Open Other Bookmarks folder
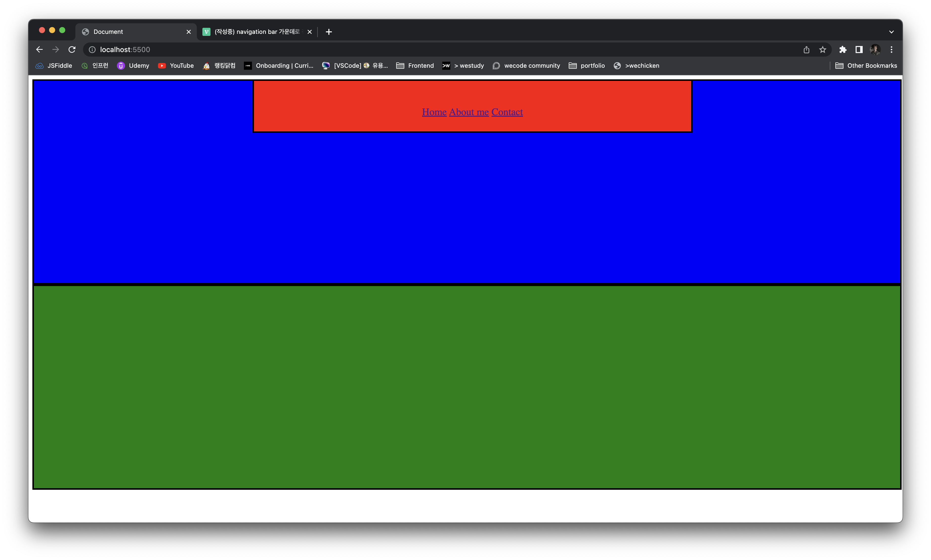Viewport: 931px width, 560px height. [x=866, y=66]
